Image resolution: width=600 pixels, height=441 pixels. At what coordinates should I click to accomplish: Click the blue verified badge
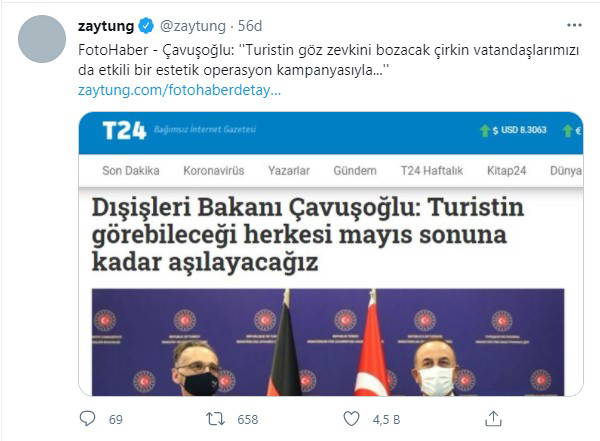146,26
